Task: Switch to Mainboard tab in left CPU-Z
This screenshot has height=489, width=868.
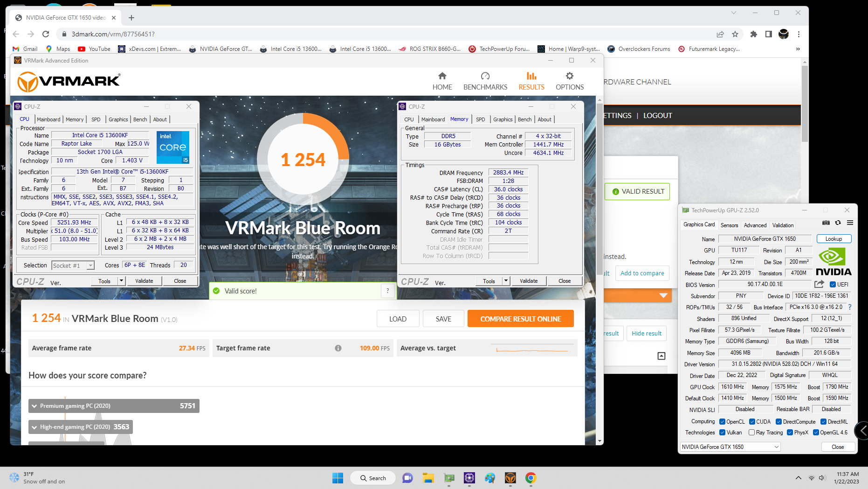Action: [x=48, y=119]
